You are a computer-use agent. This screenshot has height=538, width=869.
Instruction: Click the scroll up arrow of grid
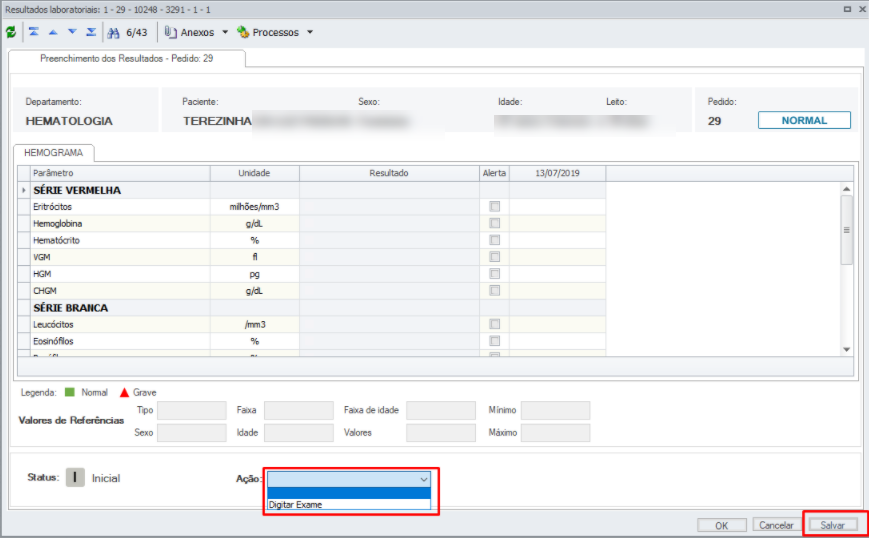[x=846, y=189]
